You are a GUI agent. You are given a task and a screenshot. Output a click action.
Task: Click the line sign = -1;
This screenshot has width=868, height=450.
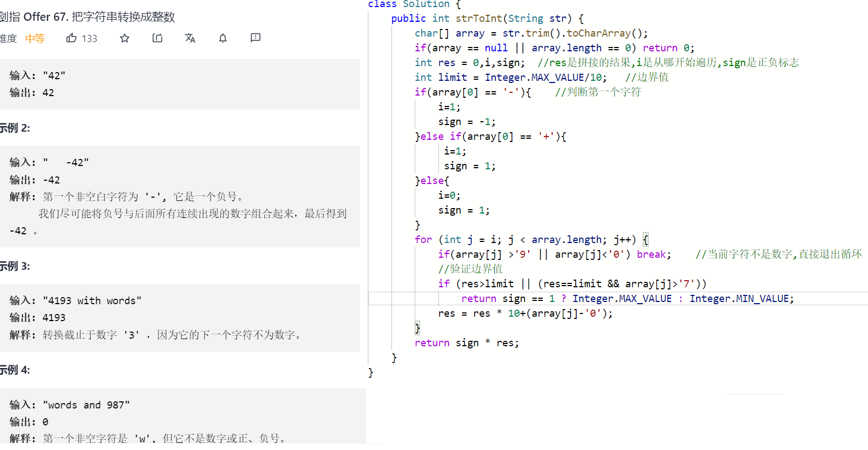[467, 122]
